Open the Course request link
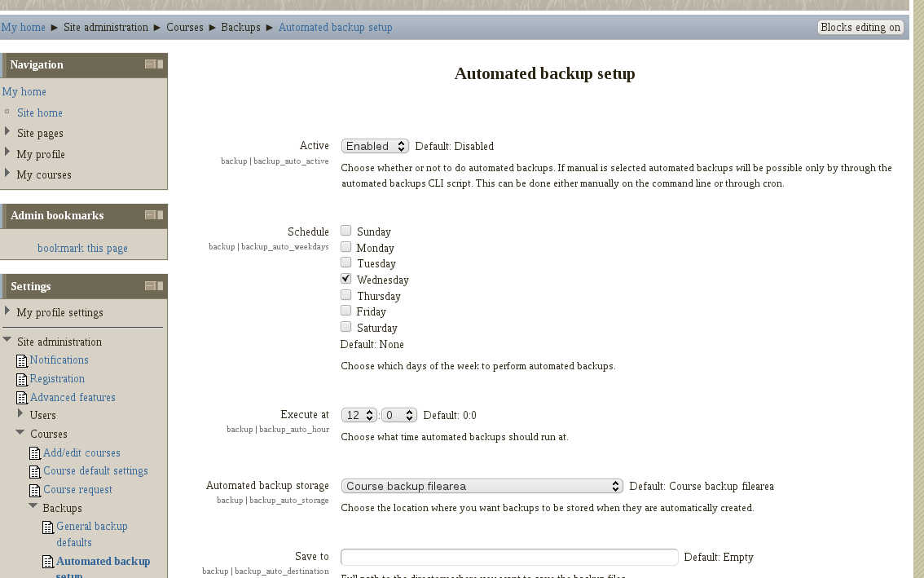Viewport: 924px width, 578px height. point(77,489)
